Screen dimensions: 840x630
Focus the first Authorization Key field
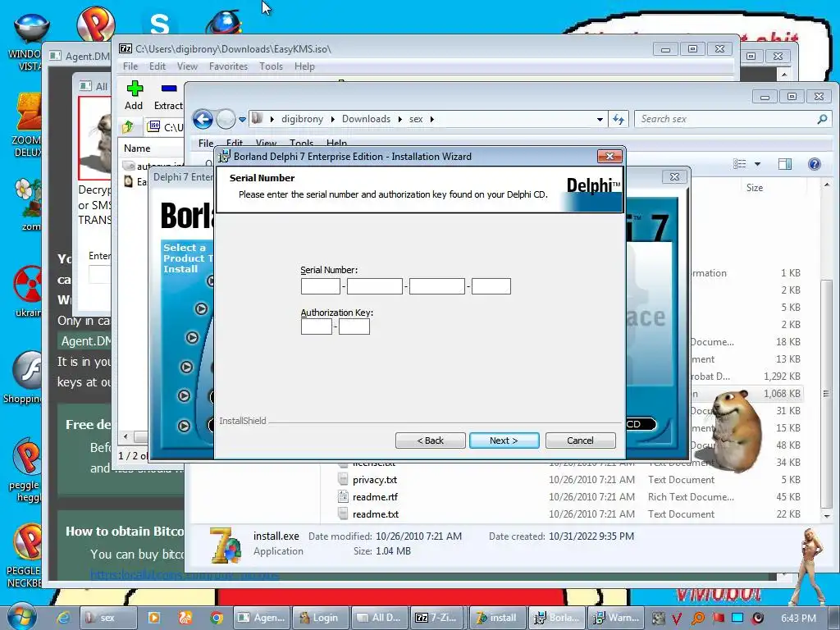[x=317, y=326]
